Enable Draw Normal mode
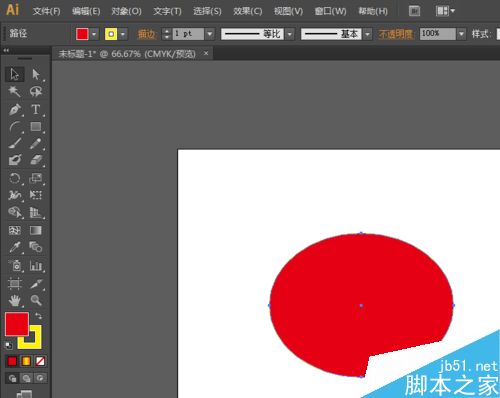500x398 pixels. tap(12, 378)
